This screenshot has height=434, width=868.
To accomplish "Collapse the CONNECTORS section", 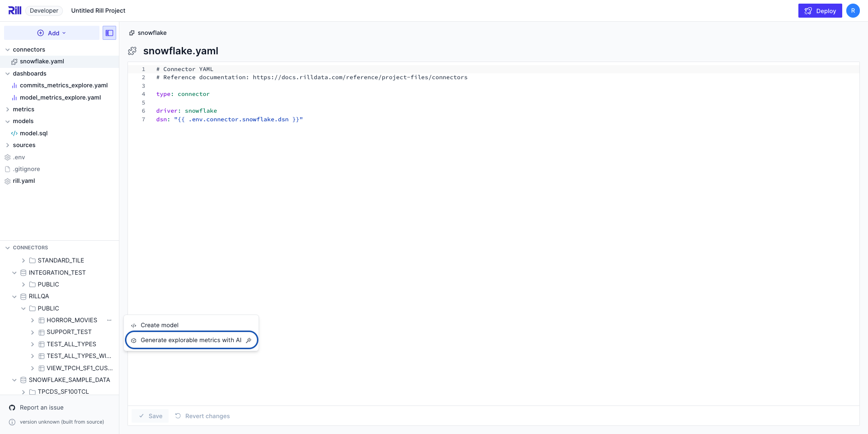I will coord(7,248).
